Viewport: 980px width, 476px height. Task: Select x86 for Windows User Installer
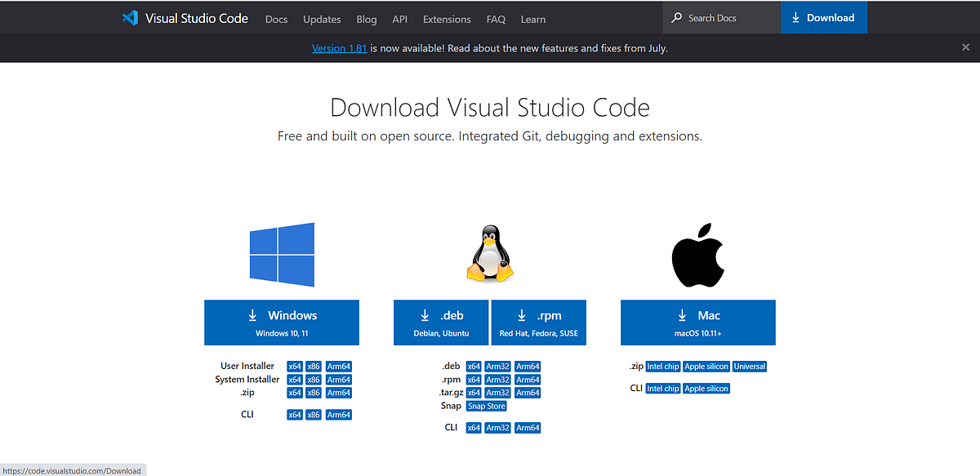(314, 367)
